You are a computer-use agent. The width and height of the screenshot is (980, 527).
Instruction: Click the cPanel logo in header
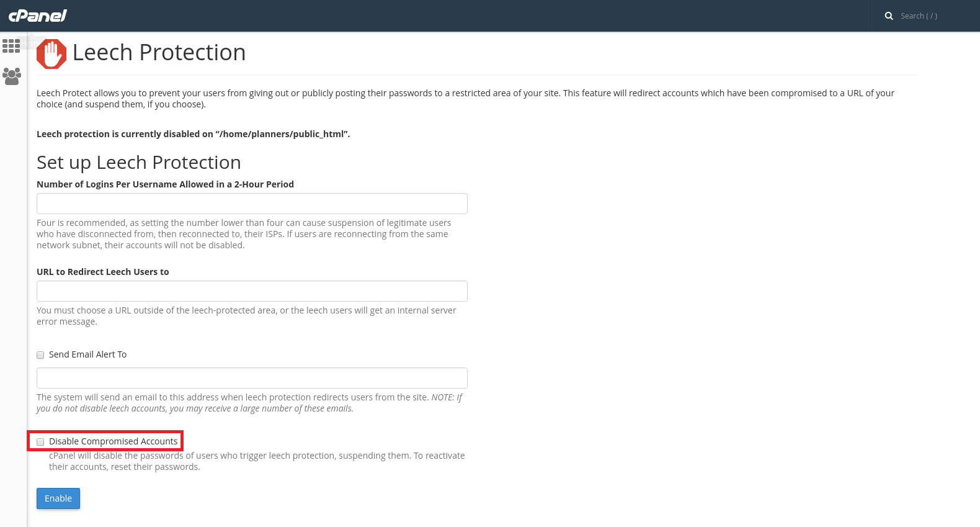38,16
